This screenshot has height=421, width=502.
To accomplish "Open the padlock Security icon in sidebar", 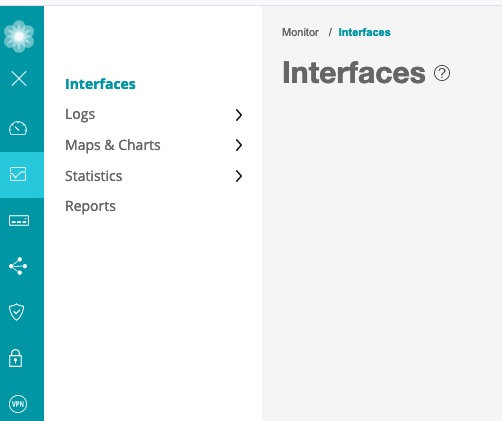I will tap(16, 358).
